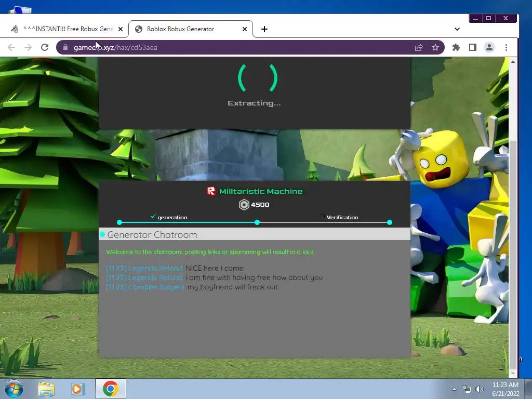Click 'my boyfriend will freak out' message
The image size is (532, 399).
[232, 287]
